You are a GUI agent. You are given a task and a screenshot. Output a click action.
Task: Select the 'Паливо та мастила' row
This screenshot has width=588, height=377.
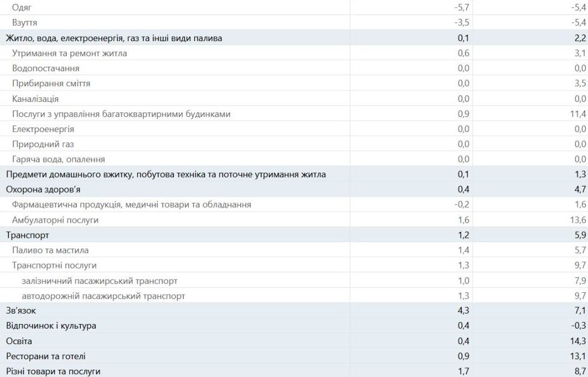(x=50, y=250)
